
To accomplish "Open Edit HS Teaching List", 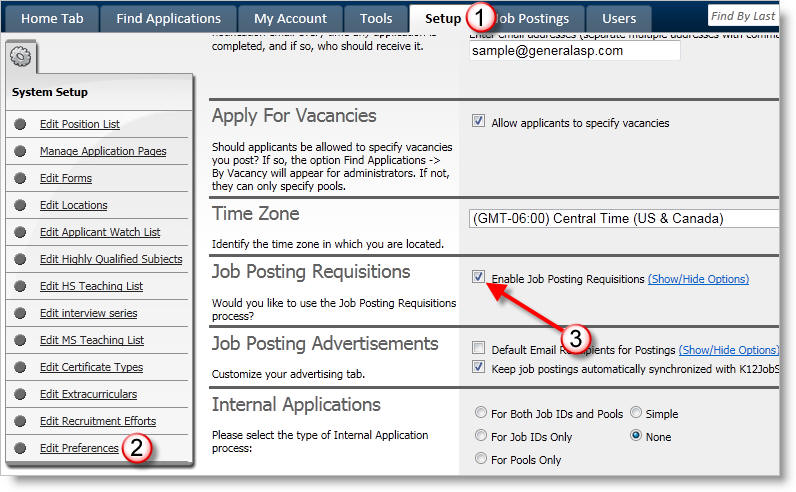I will coord(91,286).
